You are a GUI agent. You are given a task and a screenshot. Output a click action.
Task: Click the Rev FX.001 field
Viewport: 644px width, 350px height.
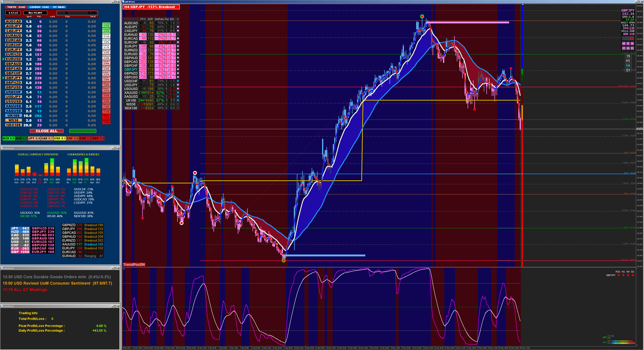click(x=35, y=13)
